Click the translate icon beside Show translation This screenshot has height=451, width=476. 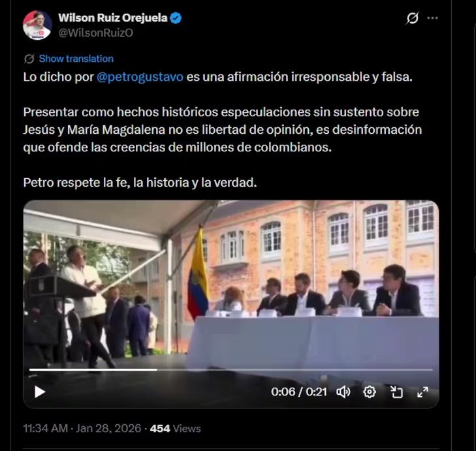pyautogui.click(x=29, y=59)
